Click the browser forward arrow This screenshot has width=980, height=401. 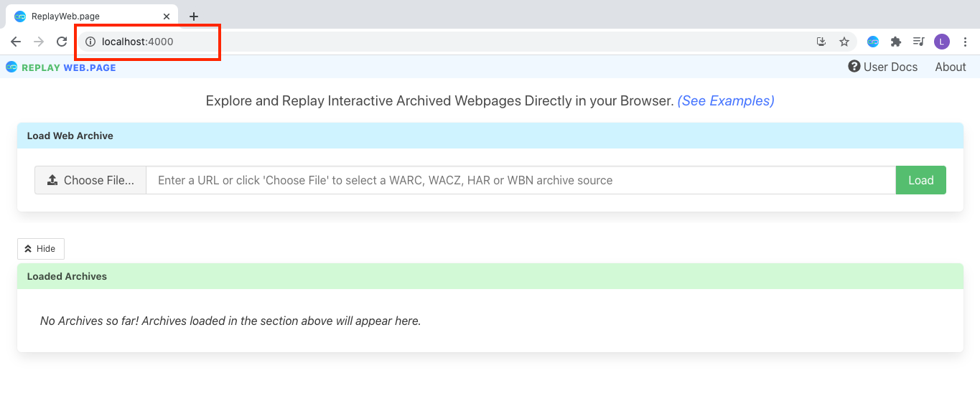[x=39, y=42]
